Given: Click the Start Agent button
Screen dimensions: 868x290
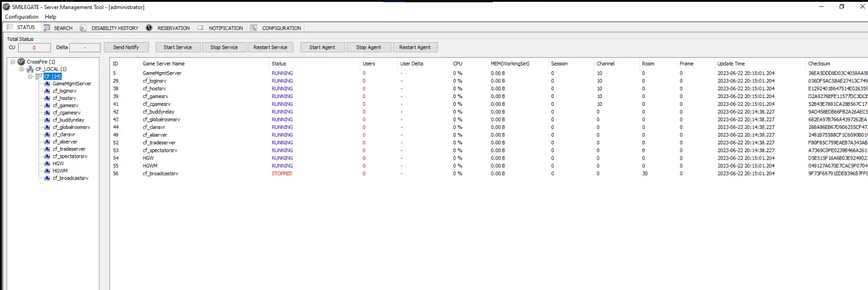Looking at the screenshot, I should click(x=323, y=47).
